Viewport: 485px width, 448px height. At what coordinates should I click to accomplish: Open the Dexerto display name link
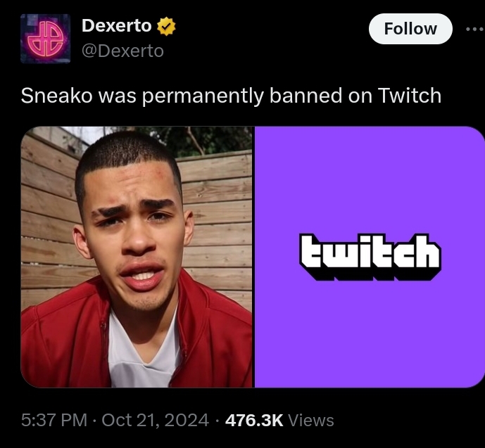tap(117, 25)
